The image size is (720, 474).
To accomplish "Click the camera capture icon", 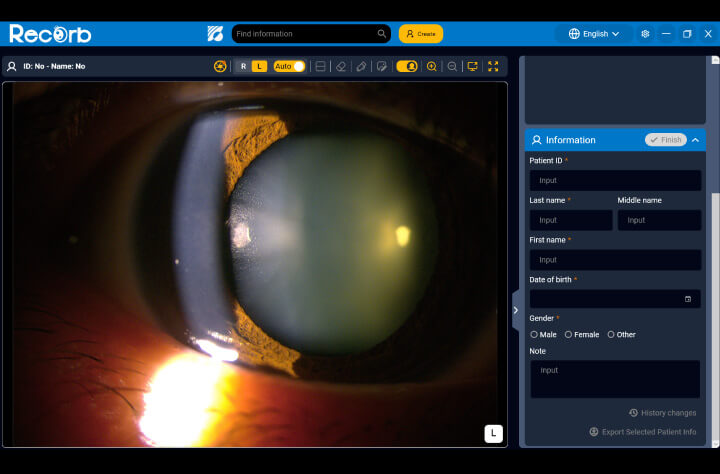I will [220, 66].
